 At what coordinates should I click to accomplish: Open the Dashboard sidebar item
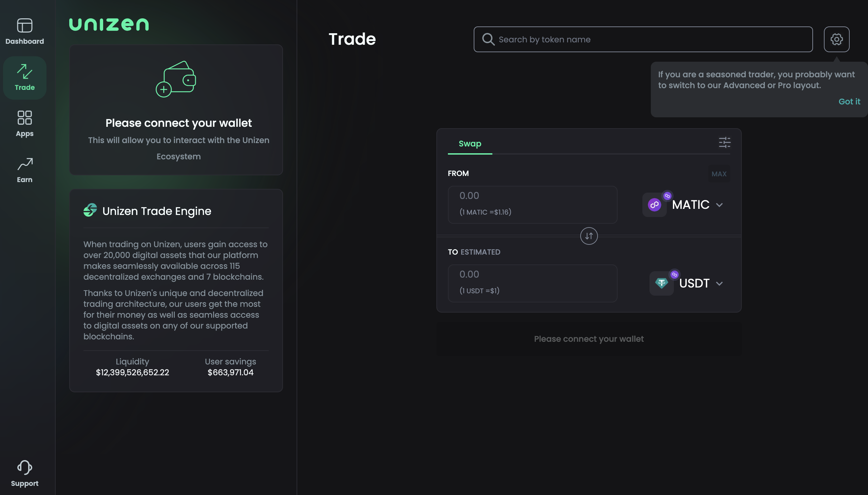pyautogui.click(x=24, y=32)
